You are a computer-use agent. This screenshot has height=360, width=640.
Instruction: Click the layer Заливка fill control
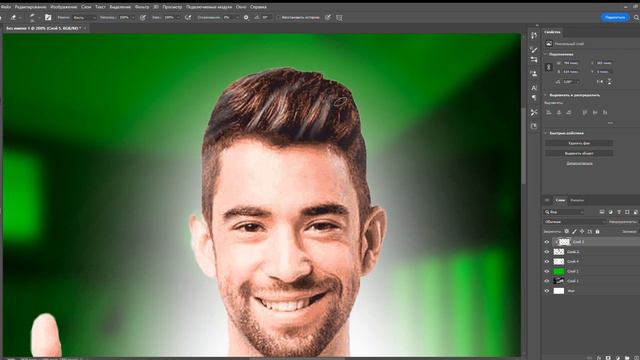tap(629, 231)
